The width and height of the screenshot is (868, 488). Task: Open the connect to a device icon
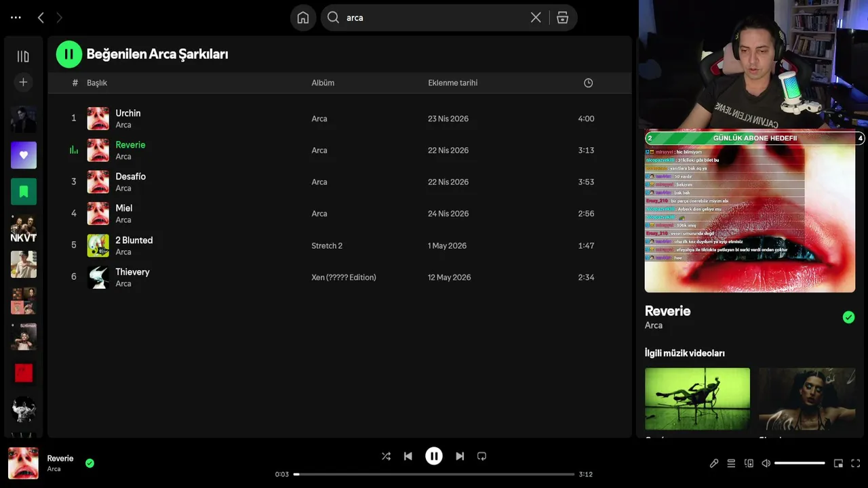click(749, 464)
